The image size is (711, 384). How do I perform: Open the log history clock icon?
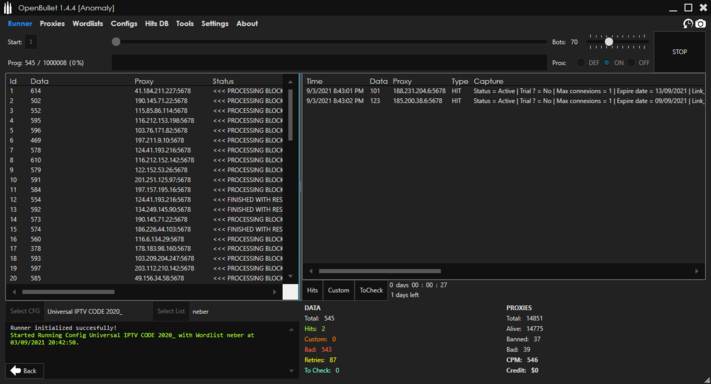[x=688, y=24]
